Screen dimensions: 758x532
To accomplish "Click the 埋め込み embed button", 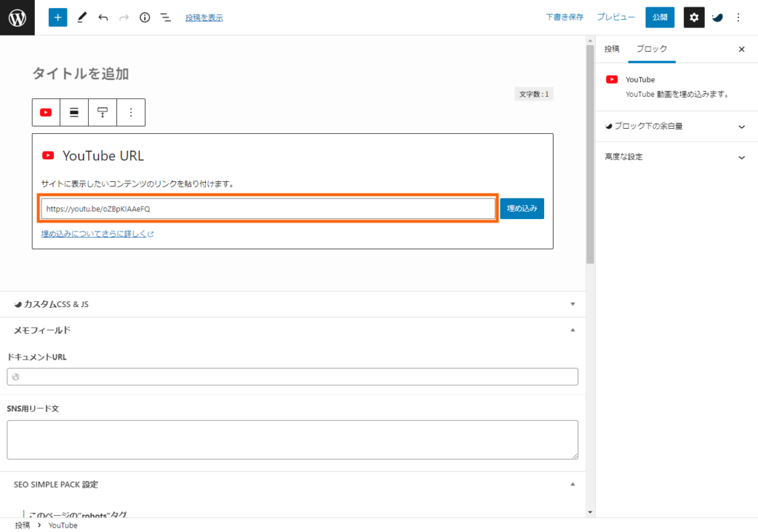I will (x=522, y=208).
